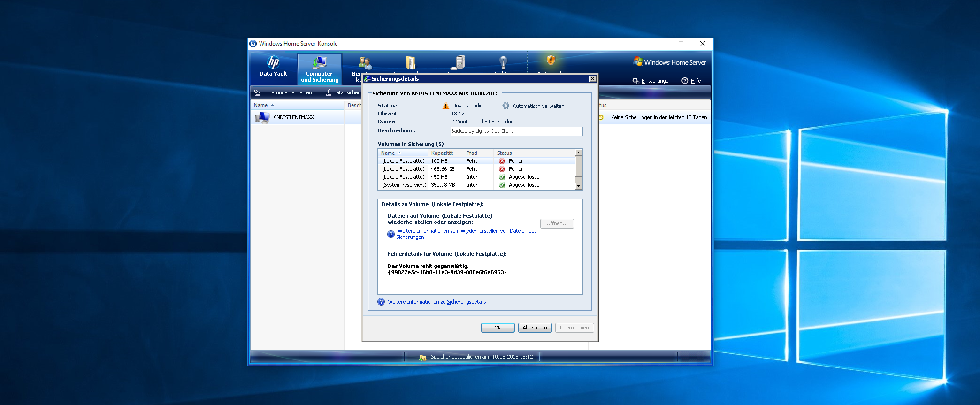Select the 100 MB Lokale Festplatte volume row

pos(476,161)
